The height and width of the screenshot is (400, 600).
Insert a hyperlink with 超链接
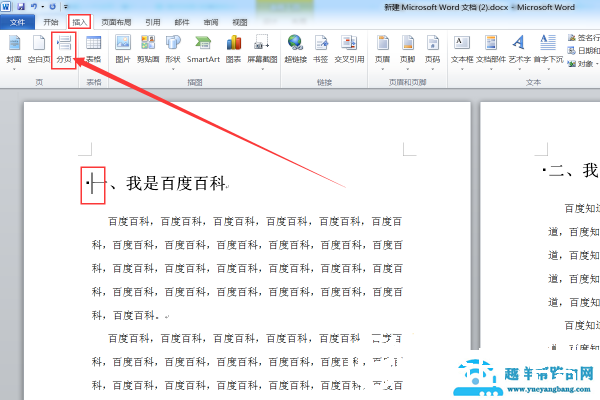[295, 49]
